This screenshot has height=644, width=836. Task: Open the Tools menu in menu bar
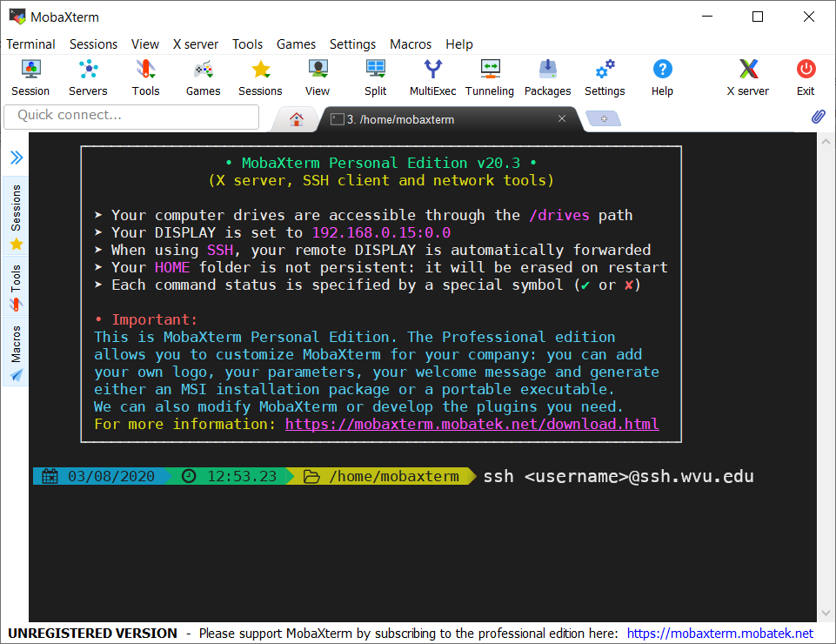(247, 44)
